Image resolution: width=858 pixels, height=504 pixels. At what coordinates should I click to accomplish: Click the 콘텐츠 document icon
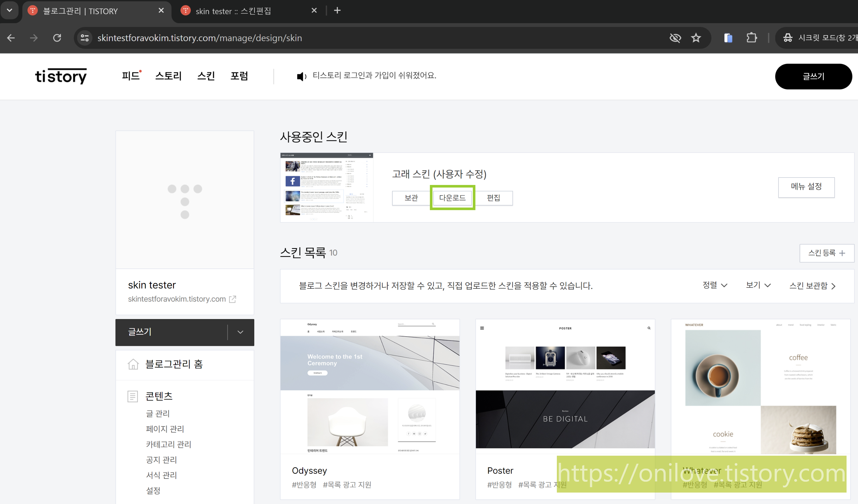click(x=132, y=396)
